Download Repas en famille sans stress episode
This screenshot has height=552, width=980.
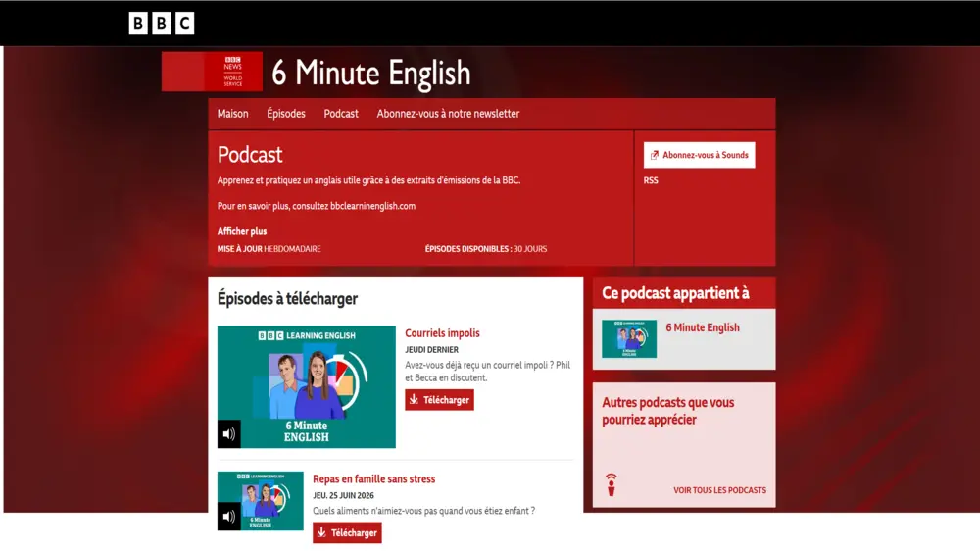tap(347, 533)
